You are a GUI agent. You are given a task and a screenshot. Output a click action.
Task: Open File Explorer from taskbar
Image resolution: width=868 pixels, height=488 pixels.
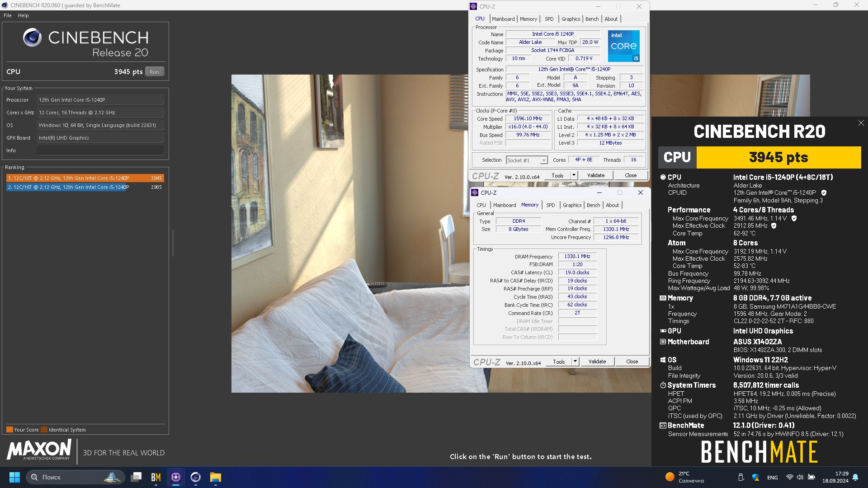click(216, 477)
